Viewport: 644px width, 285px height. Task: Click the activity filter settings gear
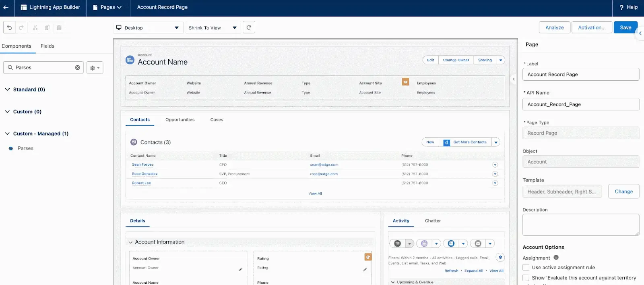[x=500, y=257]
